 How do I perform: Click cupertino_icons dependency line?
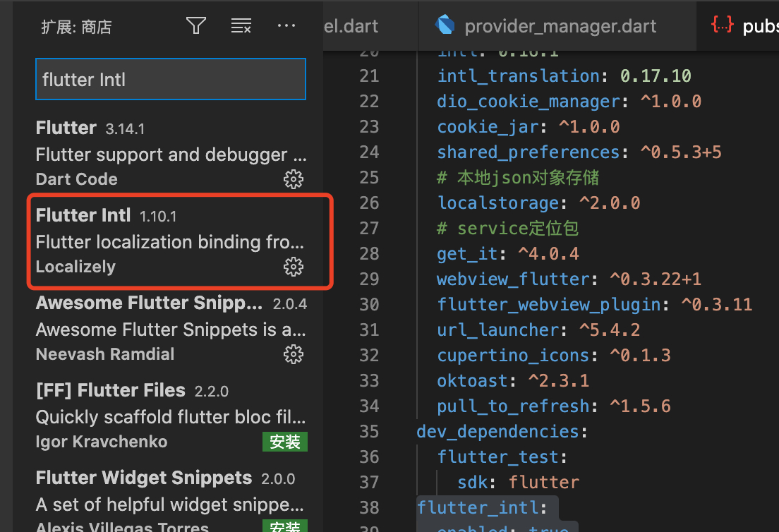pos(554,355)
